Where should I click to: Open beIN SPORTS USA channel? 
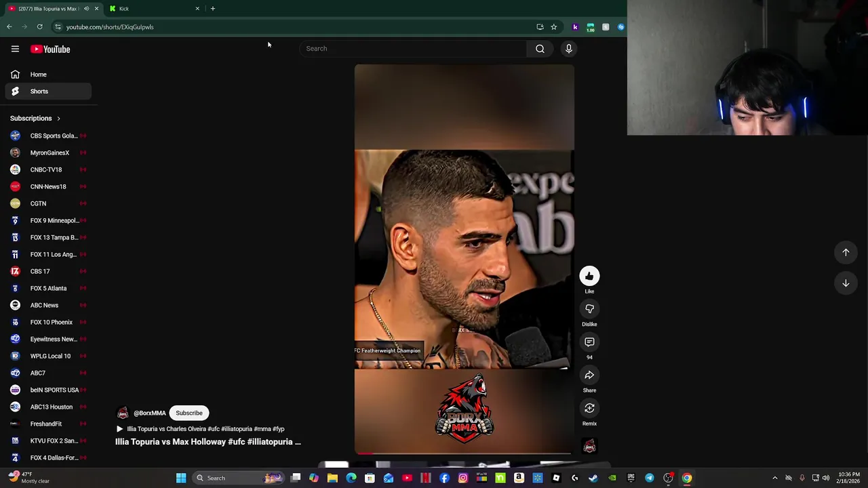pos(48,390)
